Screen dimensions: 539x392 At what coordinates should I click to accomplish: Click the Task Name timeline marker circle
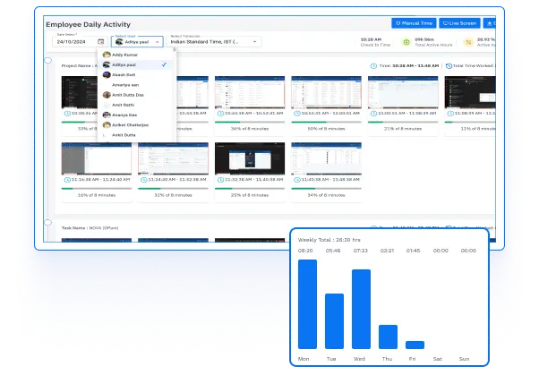(x=48, y=223)
